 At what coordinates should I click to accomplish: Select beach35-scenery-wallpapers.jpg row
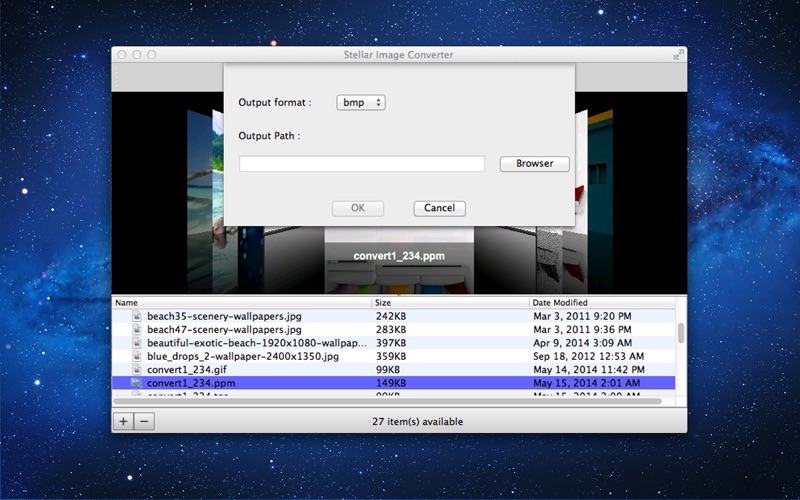point(393,316)
